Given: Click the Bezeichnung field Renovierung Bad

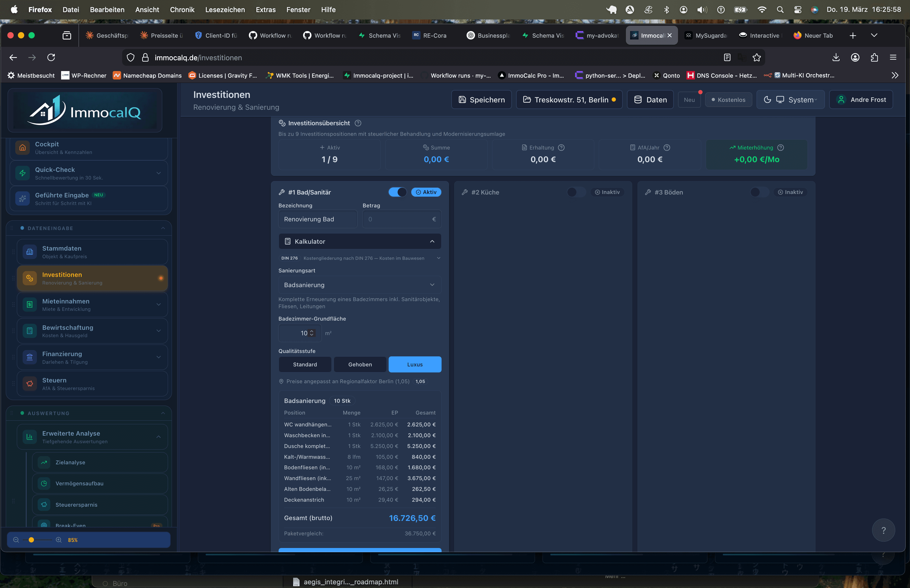Looking at the screenshot, I should click(318, 219).
